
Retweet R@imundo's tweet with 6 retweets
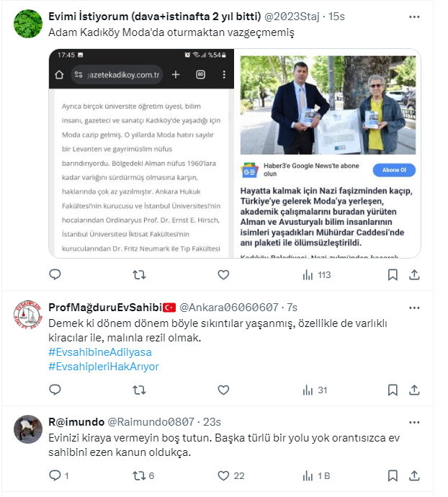click(143, 476)
